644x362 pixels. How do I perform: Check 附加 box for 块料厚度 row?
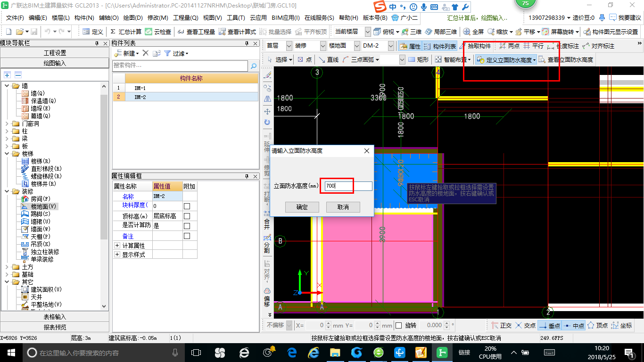tap(187, 206)
